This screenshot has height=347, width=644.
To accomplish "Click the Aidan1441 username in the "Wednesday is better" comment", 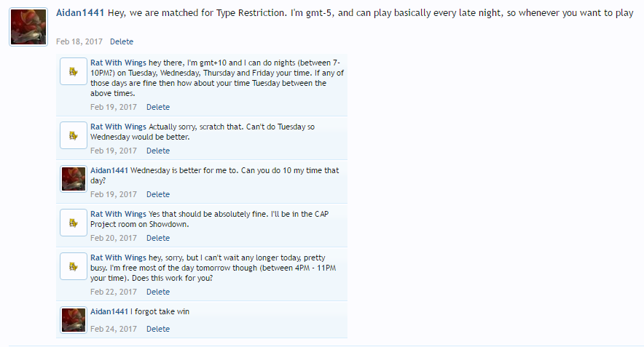I will coord(109,170).
